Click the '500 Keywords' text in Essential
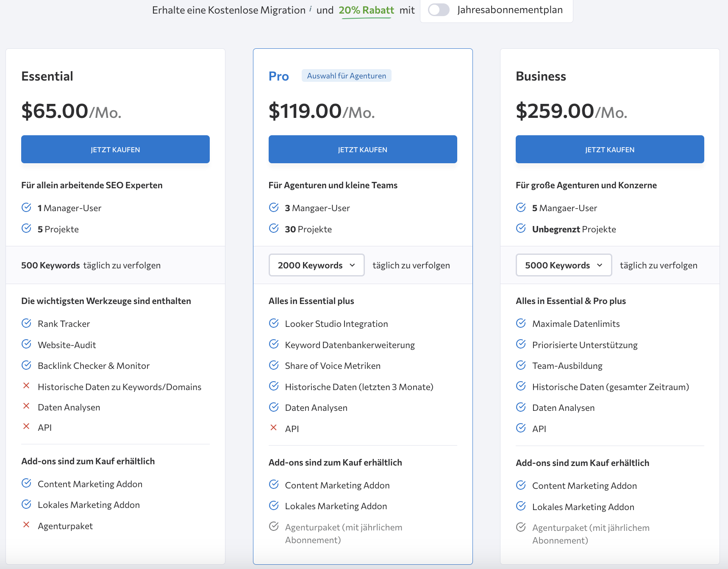Screen dimensions: 728x569 [x=50, y=265]
